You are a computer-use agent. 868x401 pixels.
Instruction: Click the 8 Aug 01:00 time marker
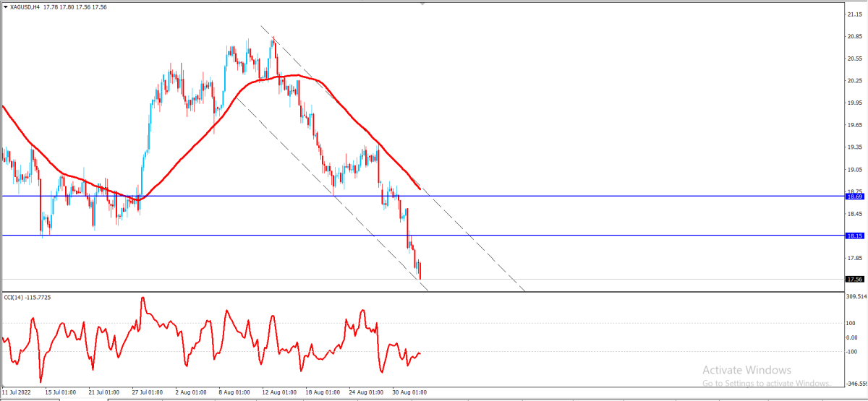coord(234,392)
